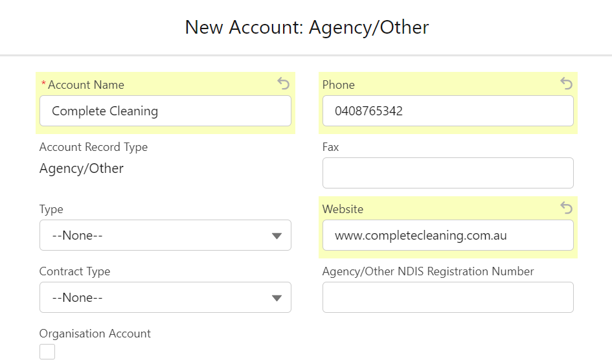Click the Account Name label
This screenshot has width=612, height=364.
(86, 85)
